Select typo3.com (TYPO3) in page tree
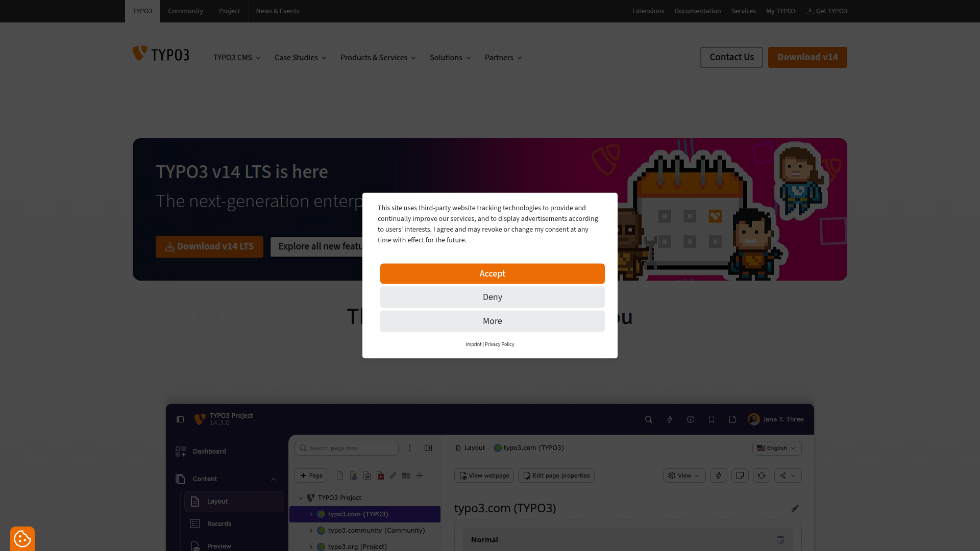Viewport: 980px width, 551px height. coord(365,514)
